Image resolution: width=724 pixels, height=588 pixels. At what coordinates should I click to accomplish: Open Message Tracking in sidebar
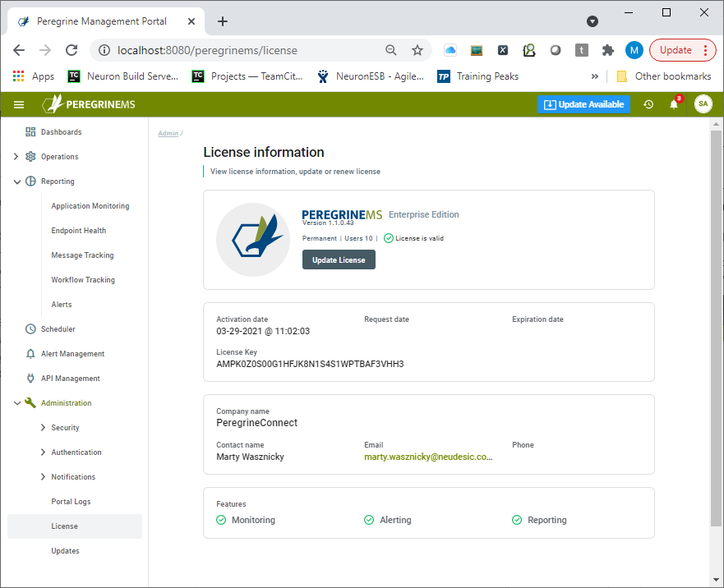click(83, 255)
